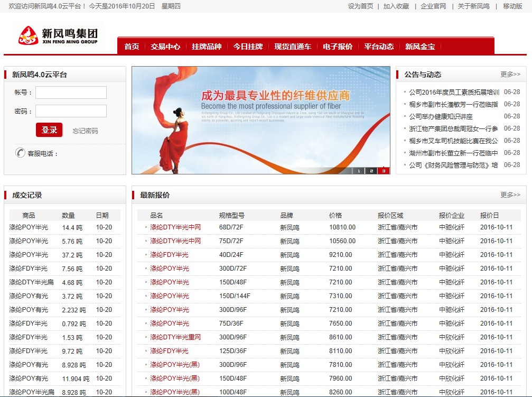Image resolution: width=532 pixels, height=397 pixels.
Task: Open news 浙江物产集团总裁周冠女一行参
Action: 453,128
